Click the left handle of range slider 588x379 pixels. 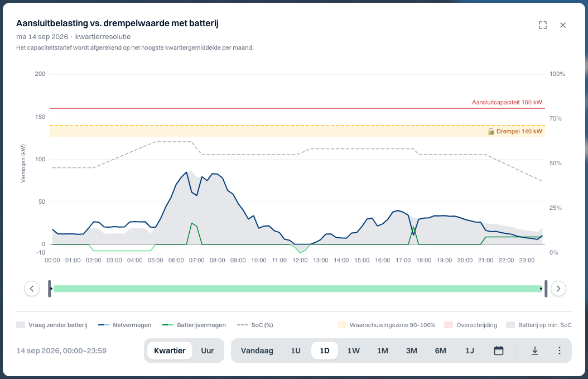click(x=50, y=289)
